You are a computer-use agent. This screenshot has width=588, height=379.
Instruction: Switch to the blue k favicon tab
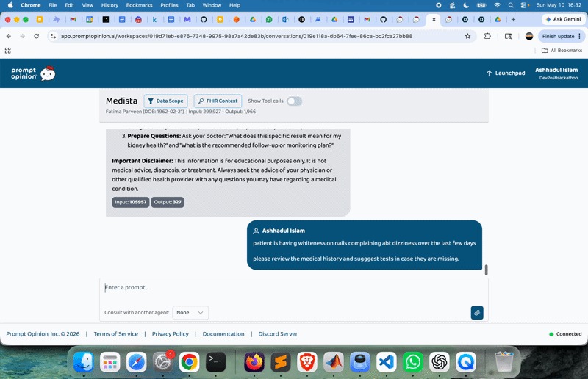(x=154, y=20)
